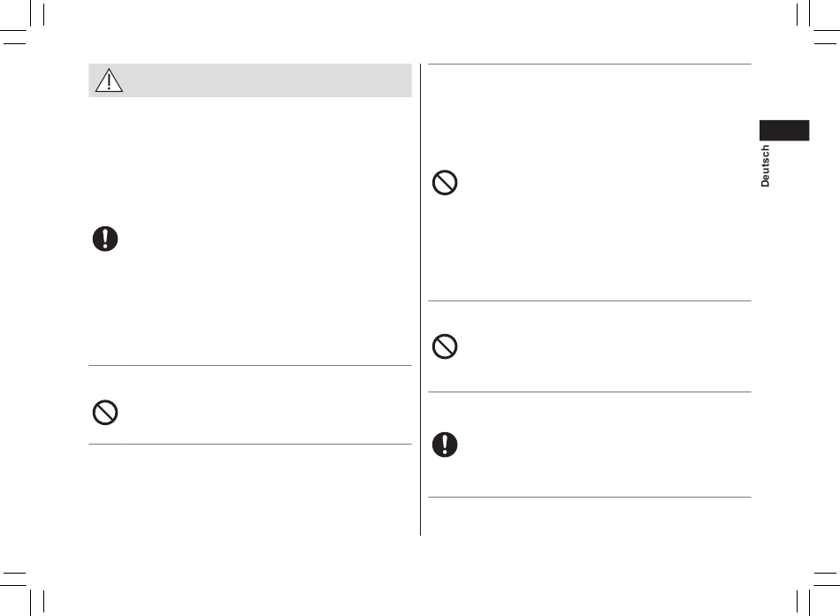Click the crop marks in the corner below the left prohibition icon

(x=22, y=594)
